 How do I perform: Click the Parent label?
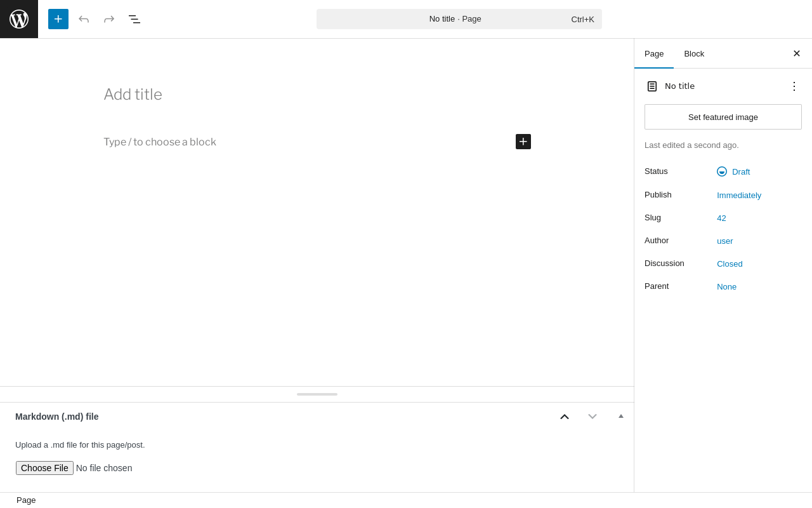coord(657,286)
